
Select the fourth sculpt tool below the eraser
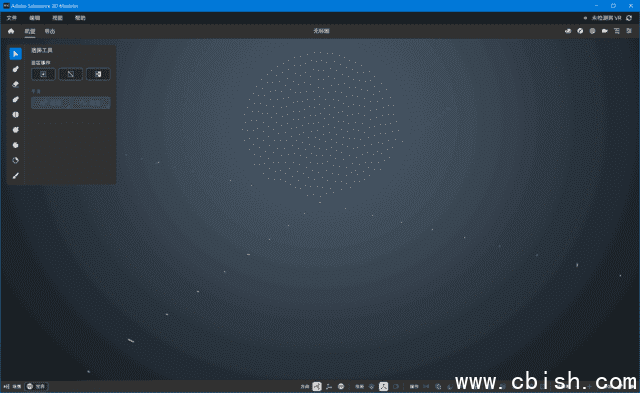coord(16,100)
